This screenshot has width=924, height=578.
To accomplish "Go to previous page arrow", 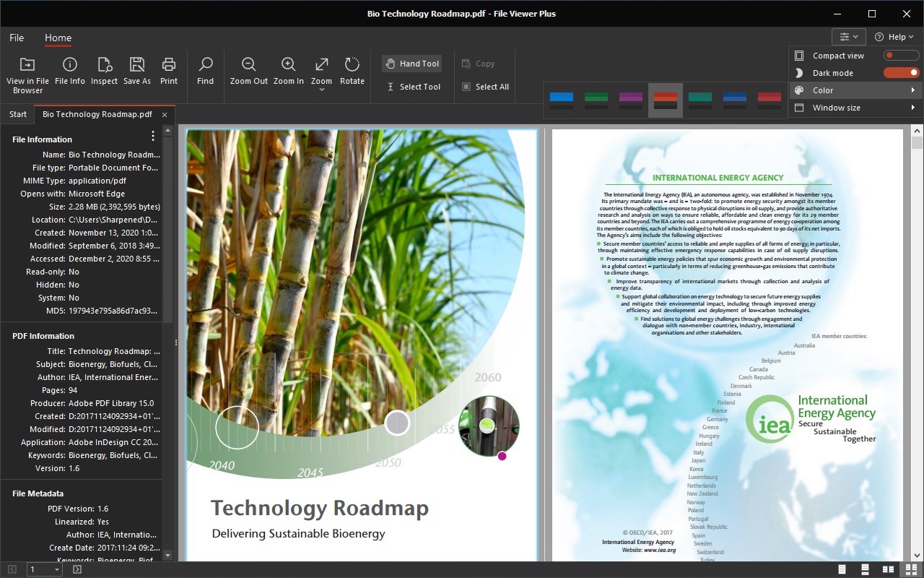I will [12, 569].
